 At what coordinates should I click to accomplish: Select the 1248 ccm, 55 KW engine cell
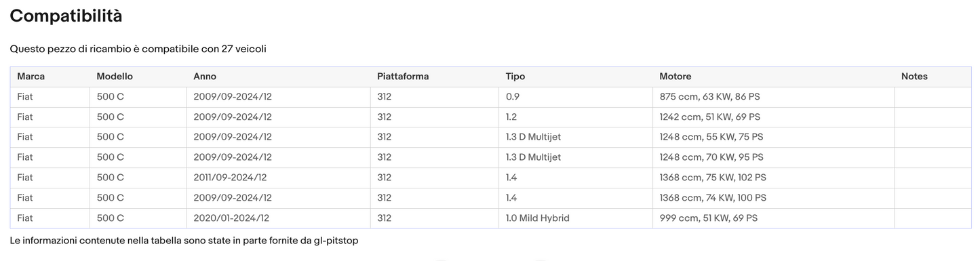tap(773, 137)
